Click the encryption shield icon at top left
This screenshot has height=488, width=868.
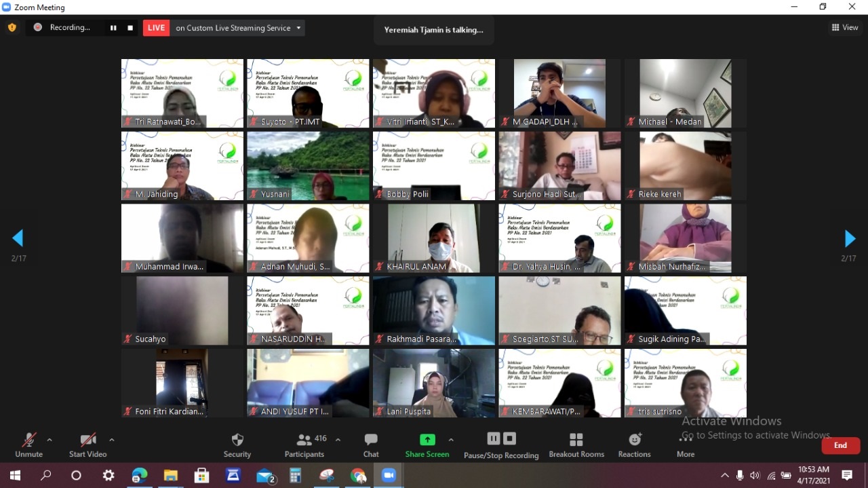(12, 28)
